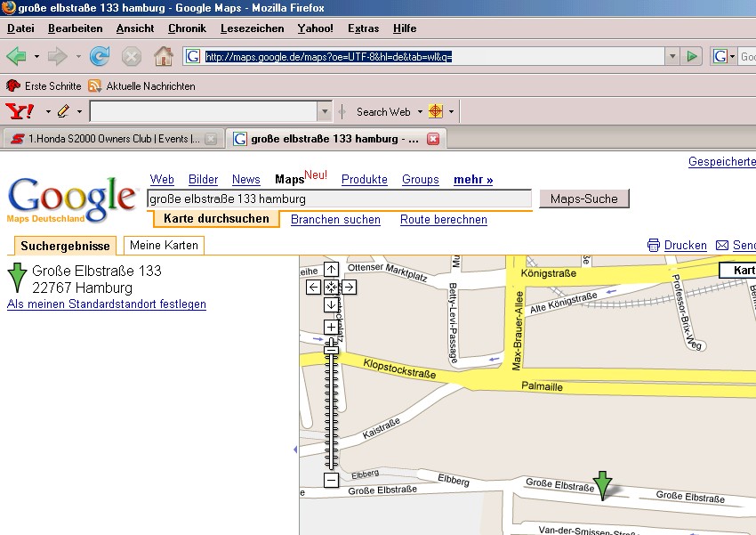Switch to the Honda S2000 Owners Club tab
Screen dimensions: 756x535
click(105, 139)
